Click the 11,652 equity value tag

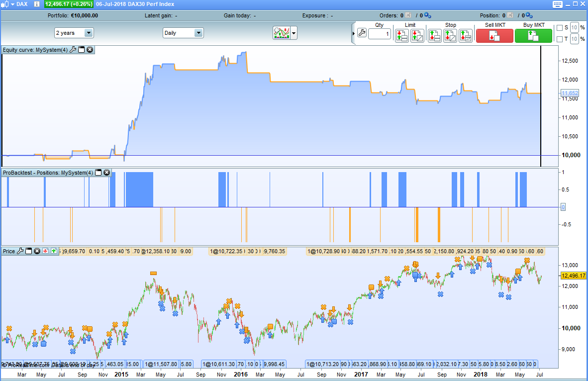point(570,93)
